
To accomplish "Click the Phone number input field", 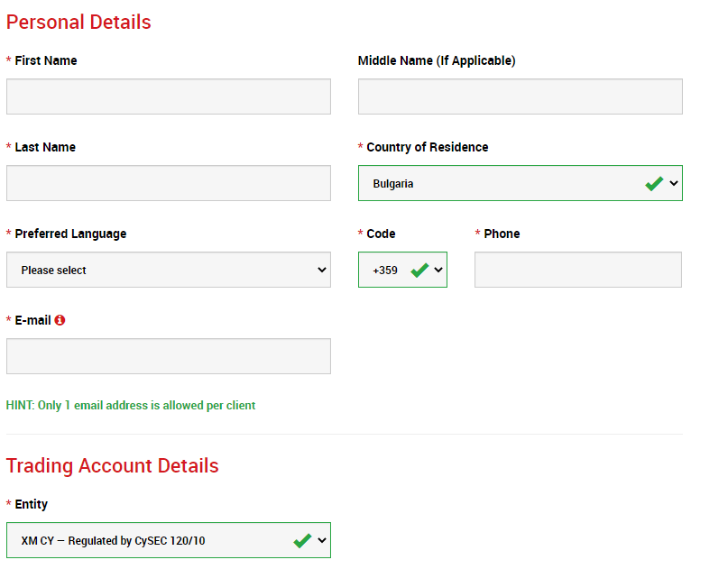I will tap(577, 270).
